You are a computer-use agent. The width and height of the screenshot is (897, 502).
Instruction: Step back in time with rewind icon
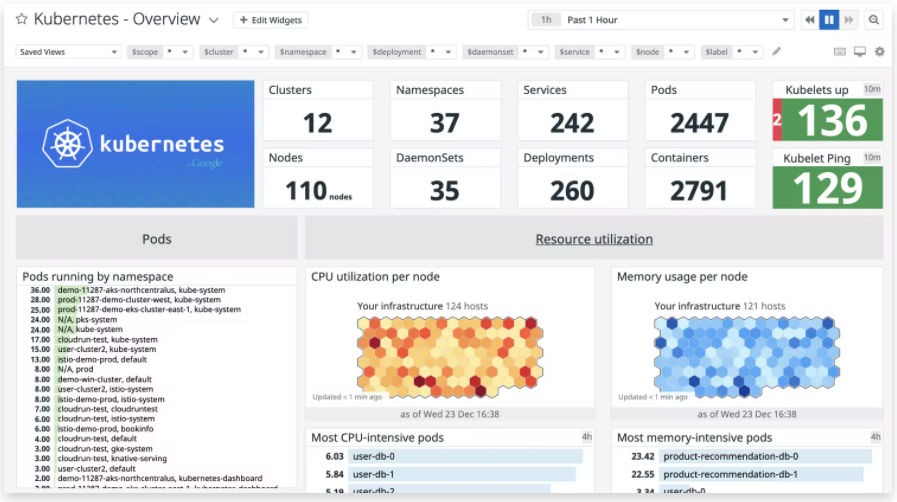pyautogui.click(x=809, y=20)
